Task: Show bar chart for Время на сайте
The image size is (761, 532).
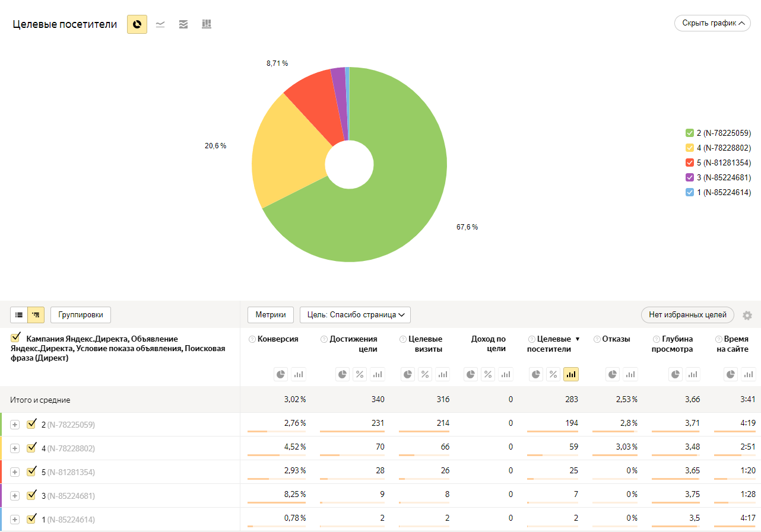Action: pyautogui.click(x=748, y=374)
